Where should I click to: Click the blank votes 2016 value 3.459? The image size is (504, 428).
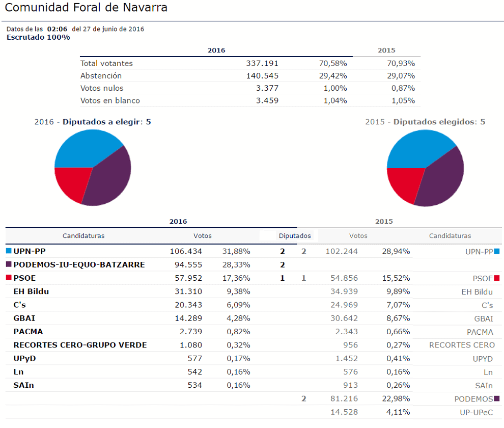point(267,101)
